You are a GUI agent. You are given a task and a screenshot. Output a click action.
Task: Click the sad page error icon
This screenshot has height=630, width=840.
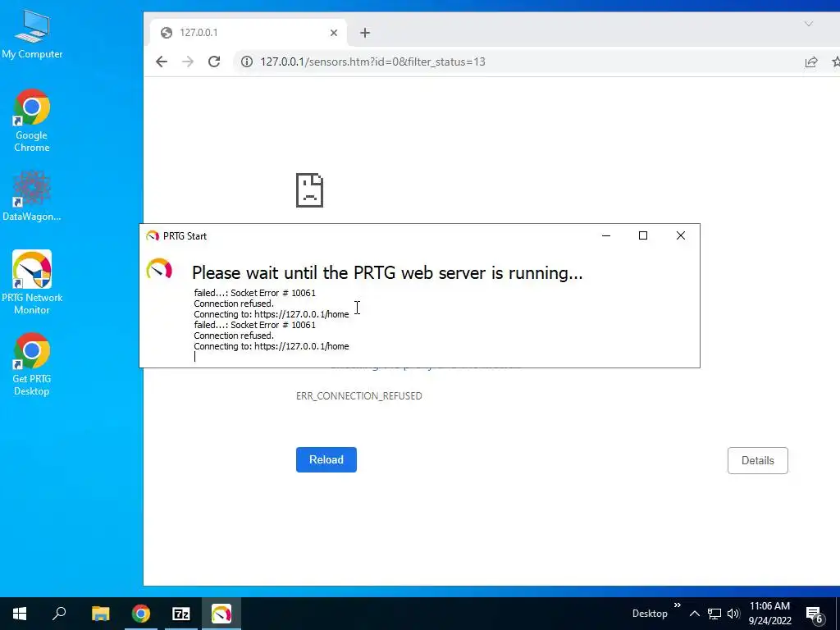tap(309, 190)
